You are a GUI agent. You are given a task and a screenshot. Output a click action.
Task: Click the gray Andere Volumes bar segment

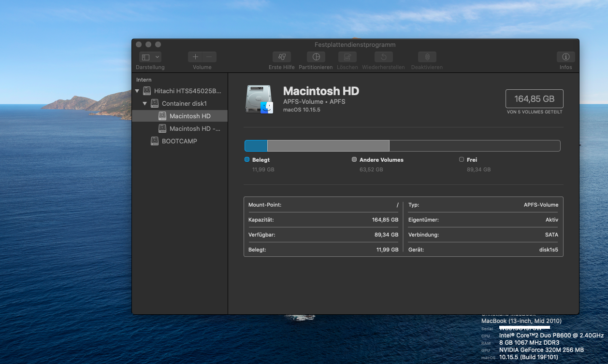(x=328, y=146)
